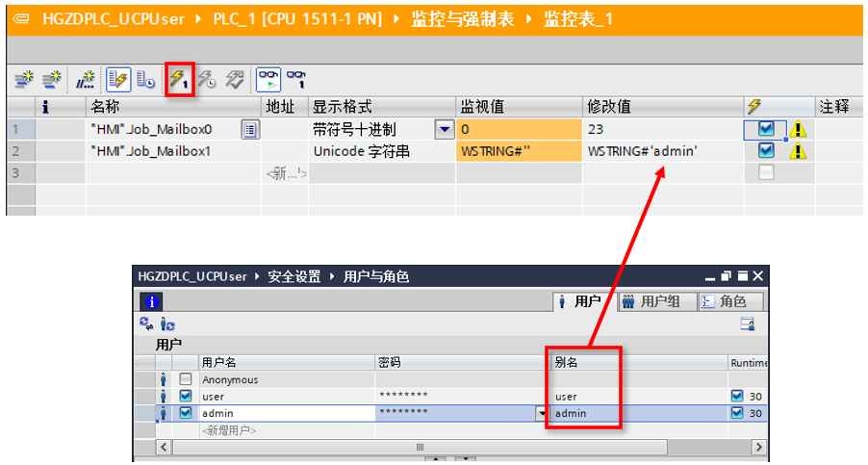Click 修改值 column header
The width and height of the screenshot is (868, 465).
click(x=663, y=107)
